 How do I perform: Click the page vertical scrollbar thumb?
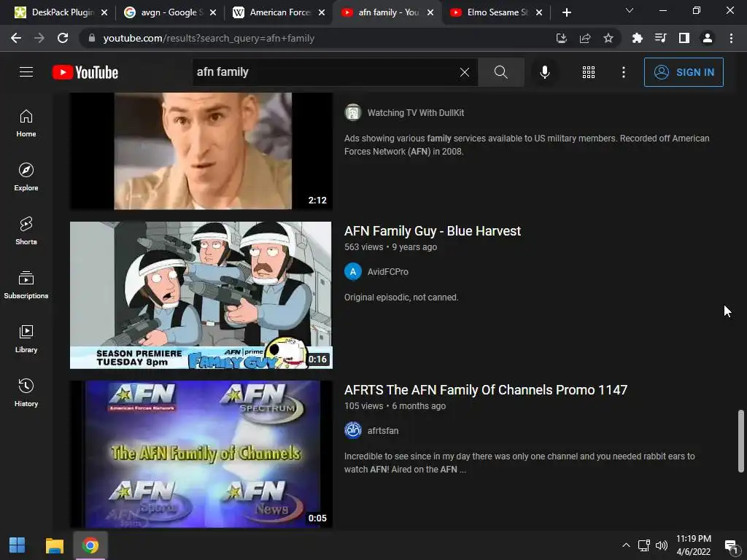coord(741,441)
